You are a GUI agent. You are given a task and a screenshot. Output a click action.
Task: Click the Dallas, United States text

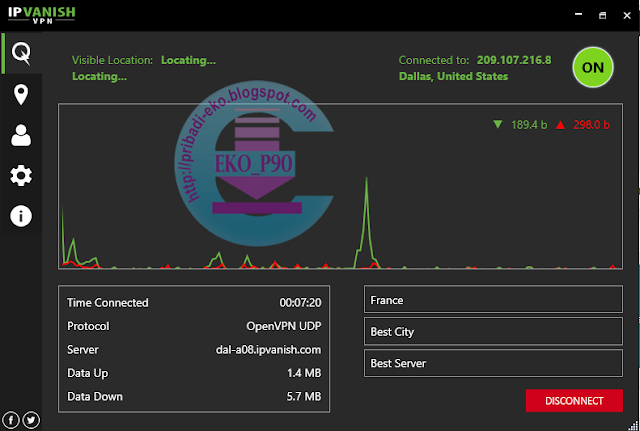453,76
